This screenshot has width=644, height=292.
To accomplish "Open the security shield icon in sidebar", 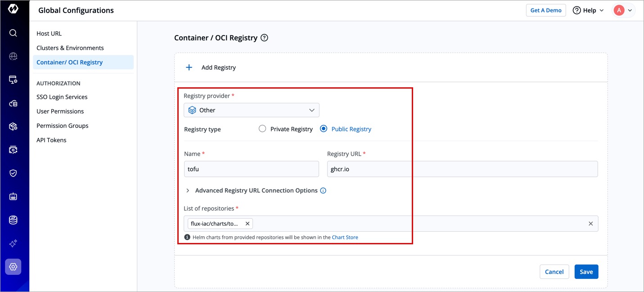I will 13,173.
